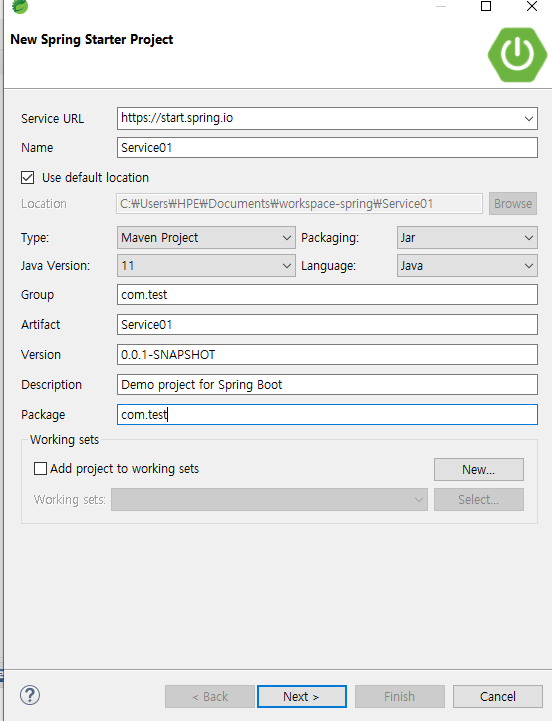The width and height of the screenshot is (552, 721).
Task: Open the disabled Working sets combo box
Action: [269, 499]
